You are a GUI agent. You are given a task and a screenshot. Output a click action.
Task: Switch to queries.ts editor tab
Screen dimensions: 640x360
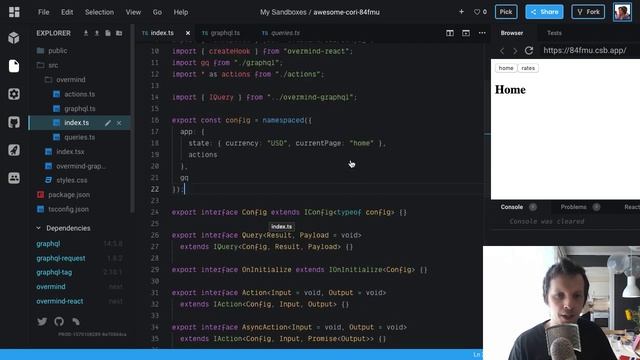(285, 33)
